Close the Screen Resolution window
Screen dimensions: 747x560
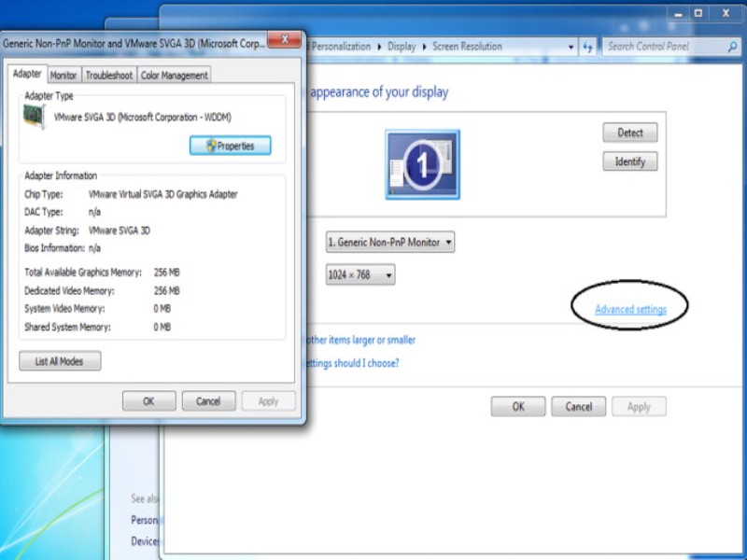coord(726,14)
